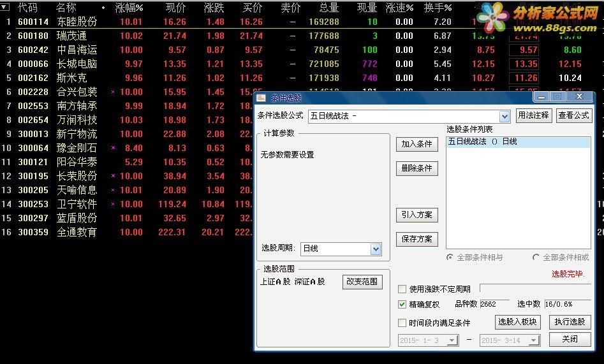Click the 用法注释 button
The height and width of the screenshot is (364, 604).
[x=533, y=115]
